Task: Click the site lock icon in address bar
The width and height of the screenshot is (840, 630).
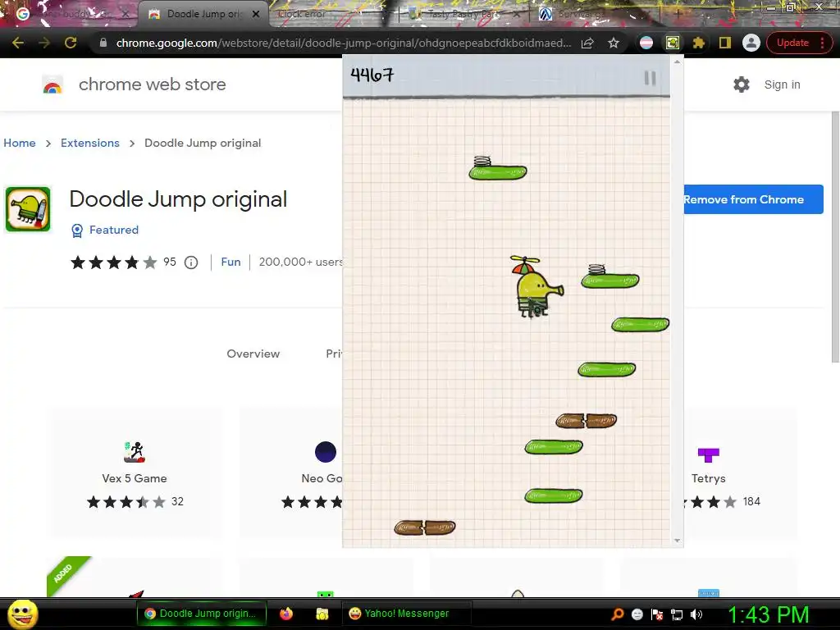Action: point(103,43)
